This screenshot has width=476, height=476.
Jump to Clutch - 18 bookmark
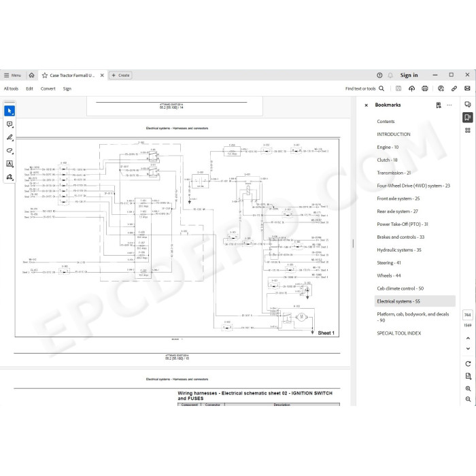click(x=387, y=160)
